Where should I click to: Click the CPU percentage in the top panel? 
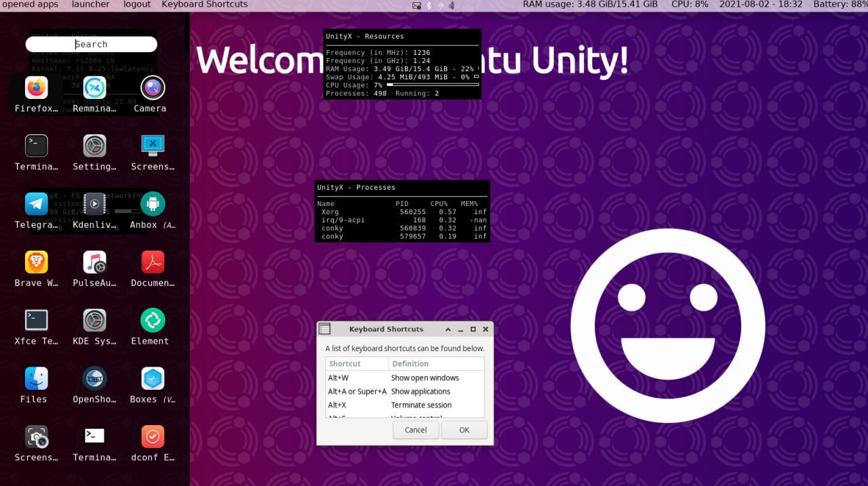point(690,4)
